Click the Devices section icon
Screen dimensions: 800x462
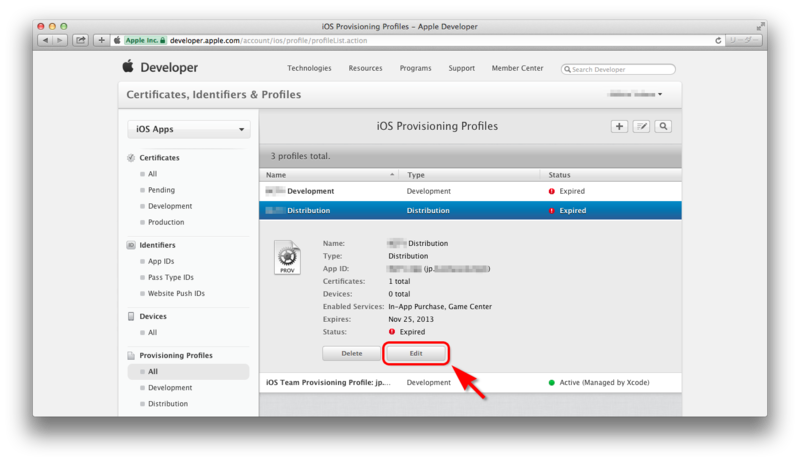click(131, 316)
